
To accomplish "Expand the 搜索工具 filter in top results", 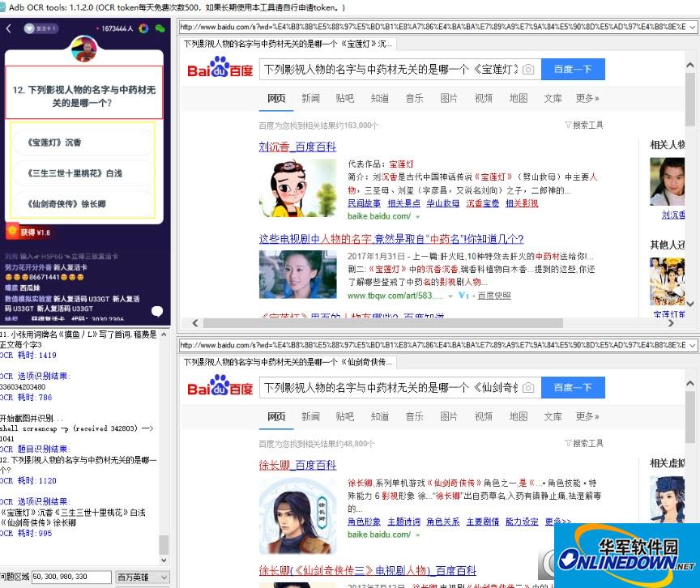I will click(x=584, y=126).
